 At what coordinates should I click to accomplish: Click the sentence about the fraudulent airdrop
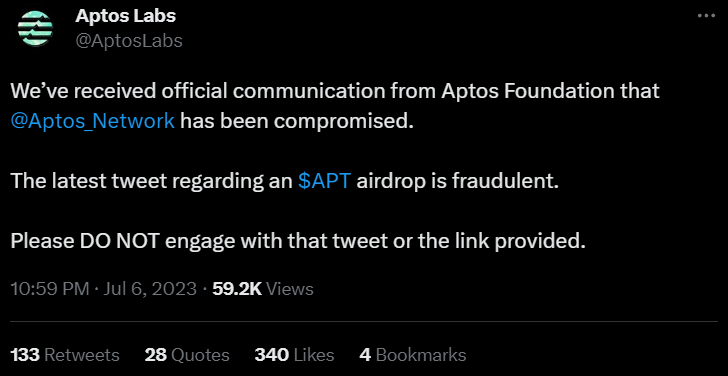coord(284,181)
